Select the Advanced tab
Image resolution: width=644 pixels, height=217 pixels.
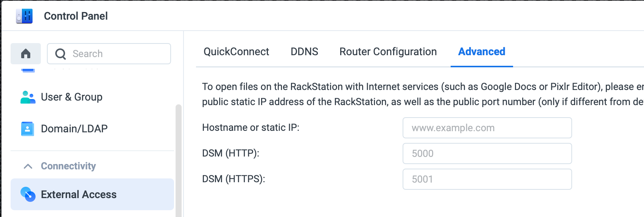482,52
